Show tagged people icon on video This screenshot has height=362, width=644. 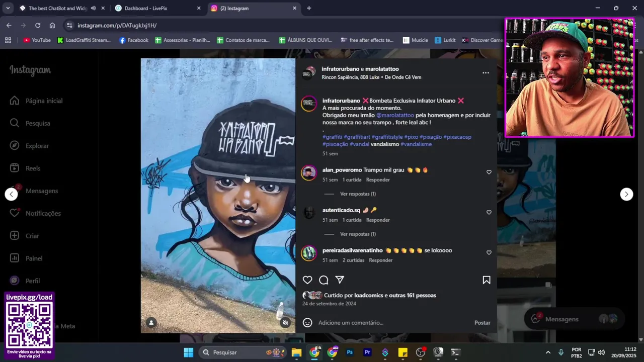151,323
